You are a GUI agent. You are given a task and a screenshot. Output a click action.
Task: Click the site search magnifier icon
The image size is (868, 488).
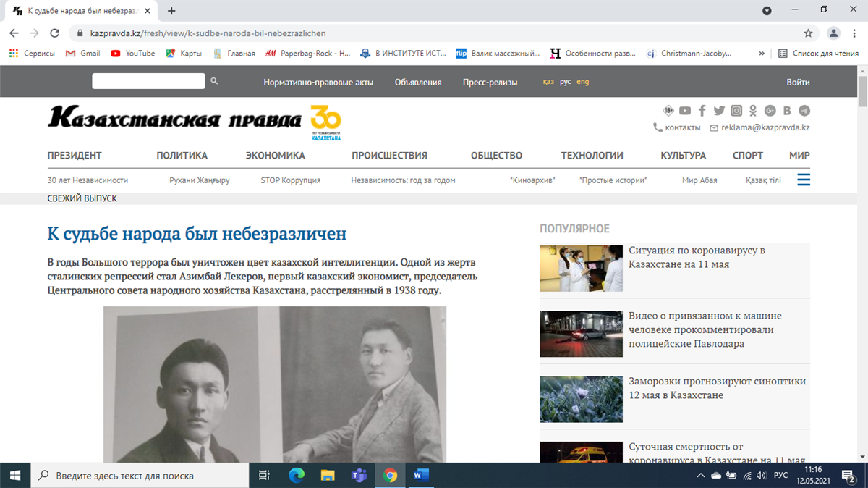coord(214,82)
